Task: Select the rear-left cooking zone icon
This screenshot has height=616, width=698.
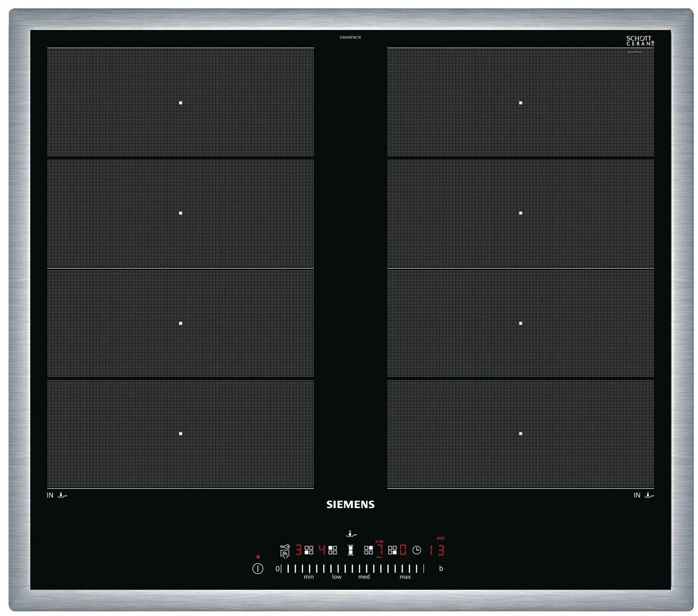Action: coord(333,550)
